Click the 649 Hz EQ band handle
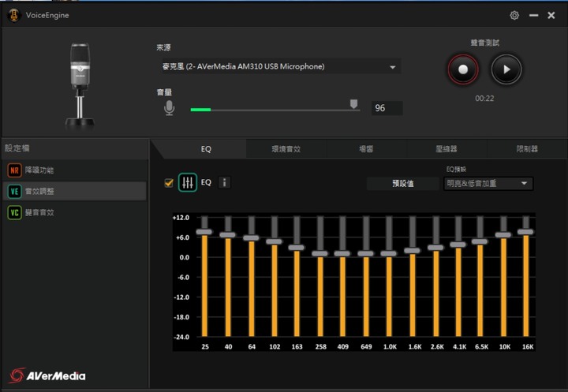 [366, 254]
